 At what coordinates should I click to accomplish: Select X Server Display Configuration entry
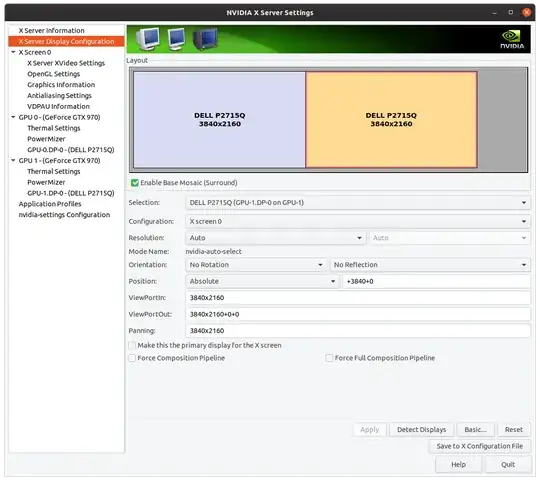[66, 41]
